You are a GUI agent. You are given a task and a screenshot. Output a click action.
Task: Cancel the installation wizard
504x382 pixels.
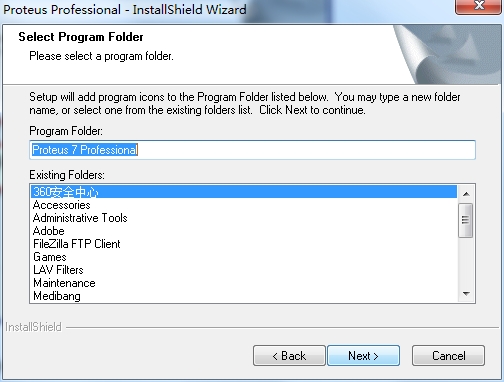(448, 356)
